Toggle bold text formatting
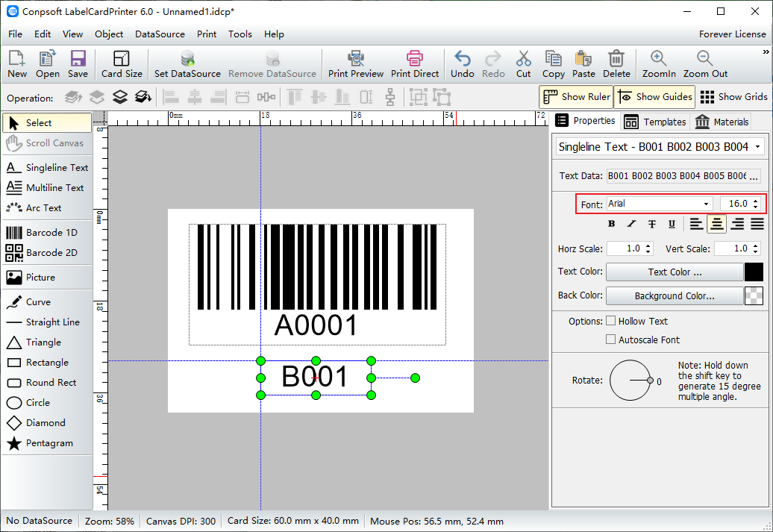773x532 pixels. tap(611, 224)
